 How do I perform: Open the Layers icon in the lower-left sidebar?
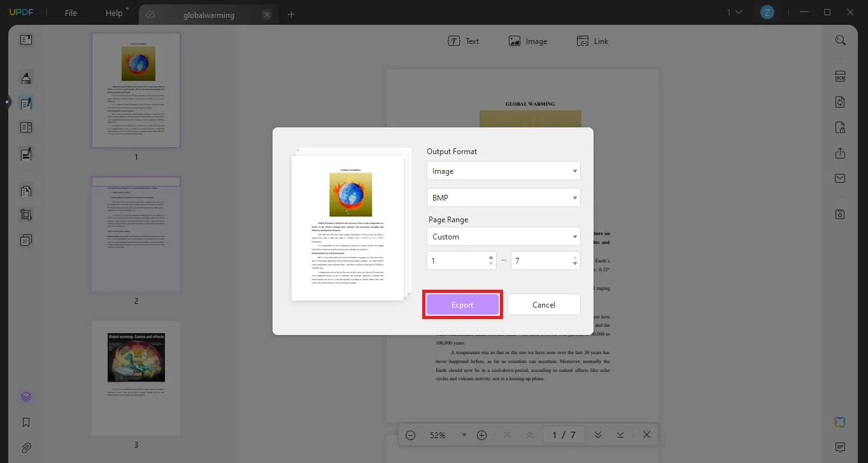point(26,397)
